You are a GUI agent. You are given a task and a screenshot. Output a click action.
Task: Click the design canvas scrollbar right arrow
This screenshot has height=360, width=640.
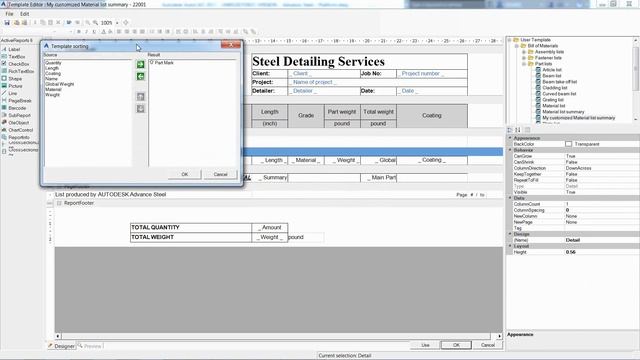tap(500, 336)
